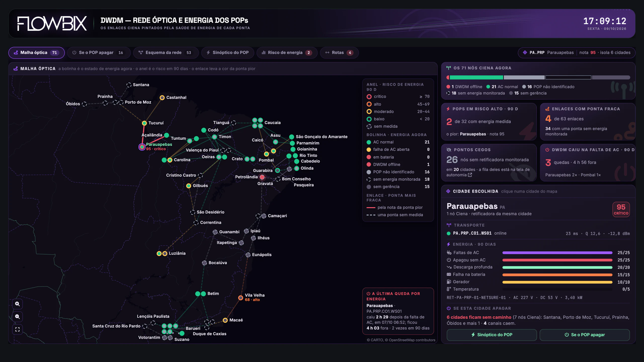The height and width of the screenshot is (362, 644).
Task: Select the Parauapebas node on map
Action: point(142,147)
